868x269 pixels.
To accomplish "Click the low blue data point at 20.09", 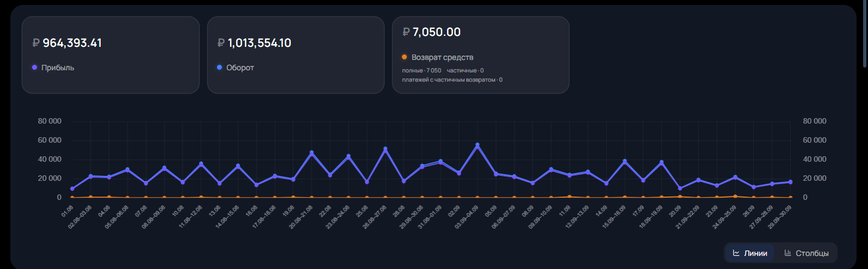I will click(x=680, y=188).
